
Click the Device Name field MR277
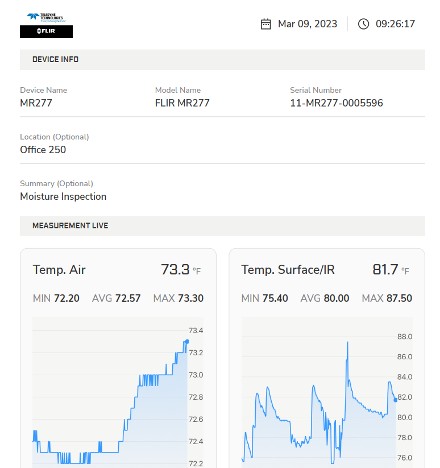click(x=36, y=103)
